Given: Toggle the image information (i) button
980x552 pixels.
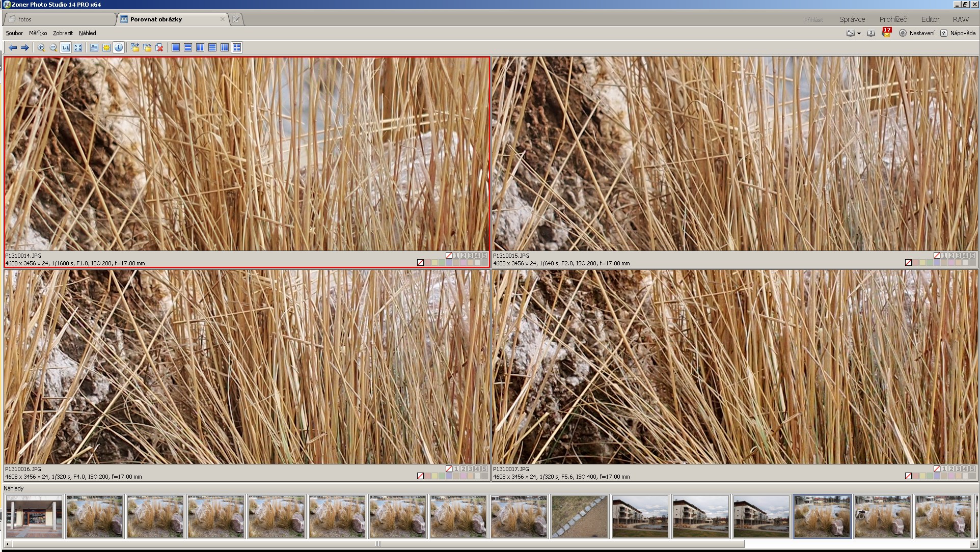Looking at the screenshot, I should [x=119, y=47].
